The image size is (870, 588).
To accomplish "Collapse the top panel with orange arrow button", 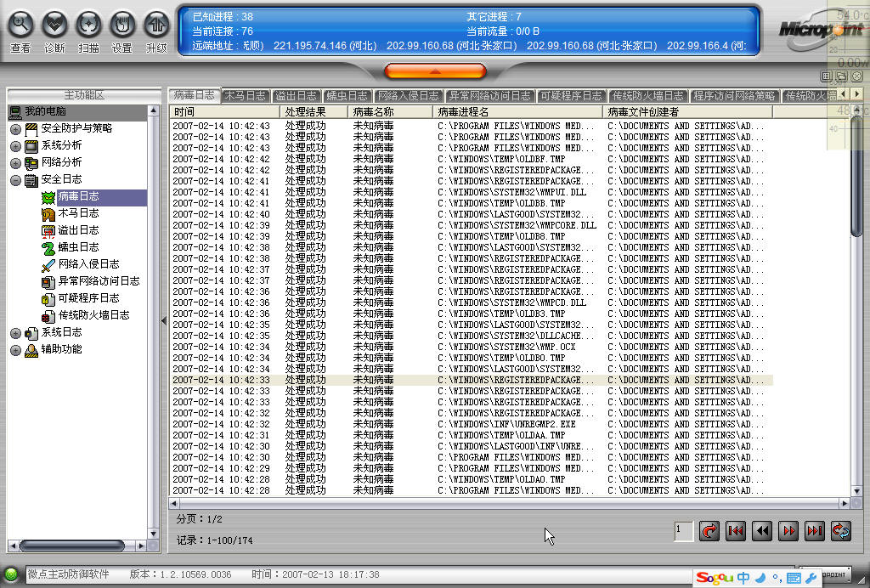I will [435, 71].
